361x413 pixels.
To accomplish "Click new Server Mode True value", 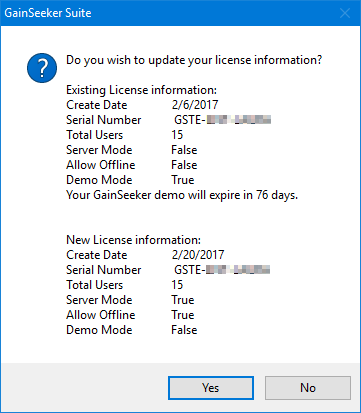I will pos(183,300).
